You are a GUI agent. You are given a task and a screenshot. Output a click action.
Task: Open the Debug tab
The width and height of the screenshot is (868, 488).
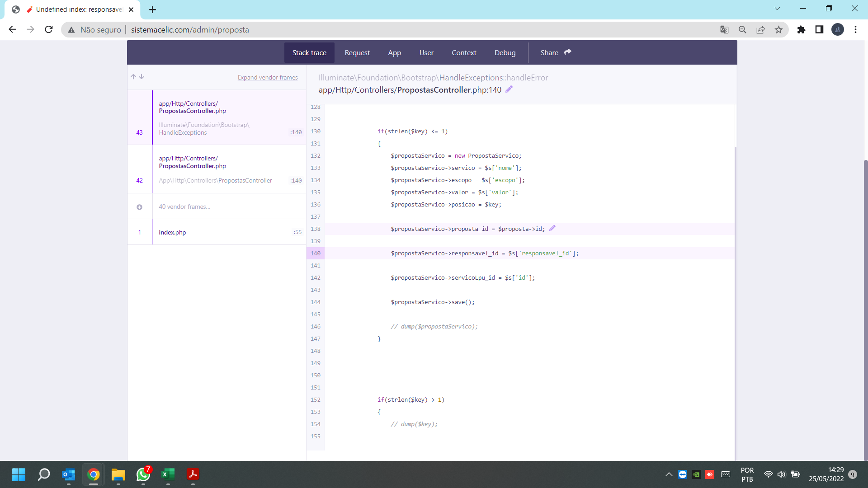505,52
